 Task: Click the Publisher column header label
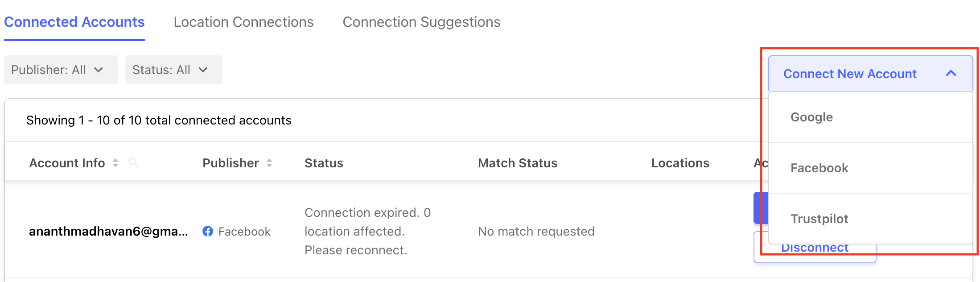231,163
